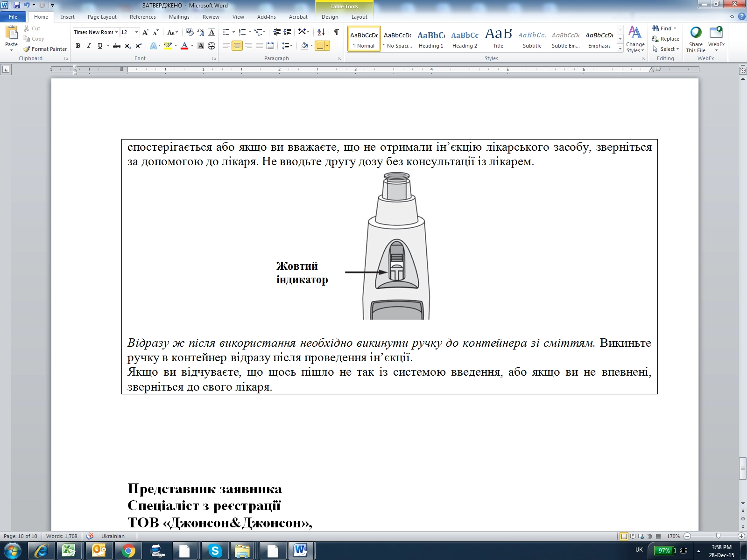Apply numbered list formatting
The height and width of the screenshot is (560, 747).
(x=242, y=32)
